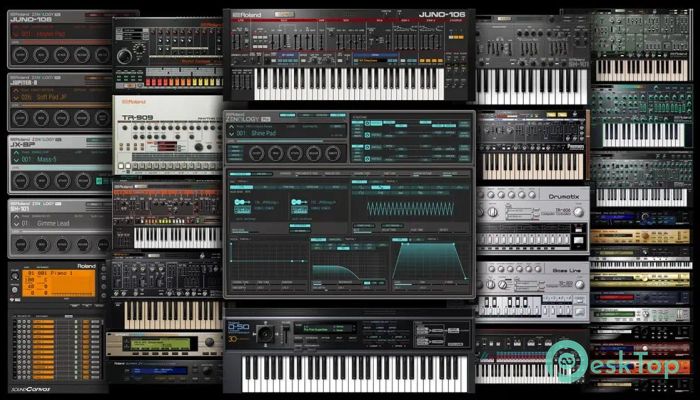Click preset up arrow in JX-8P panel
The height and width of the screenshot is (400, 700).
click(x=16, y=154)
